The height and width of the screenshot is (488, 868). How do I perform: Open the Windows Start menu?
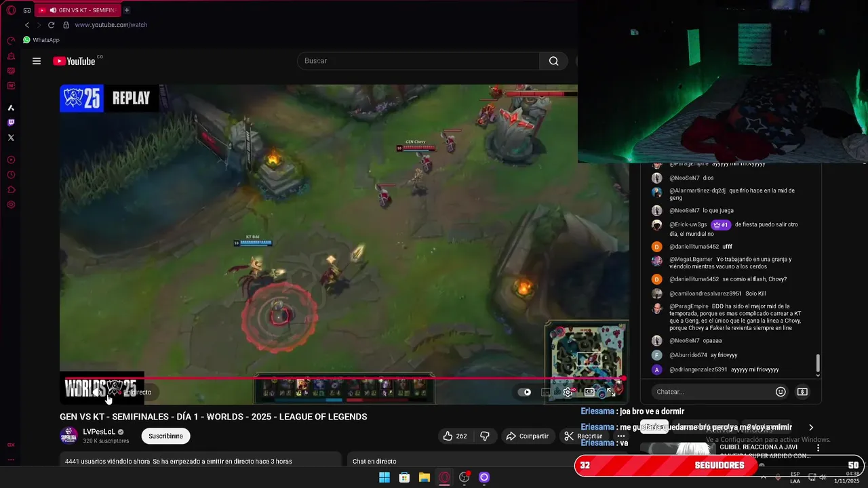[x=384, y=477]
